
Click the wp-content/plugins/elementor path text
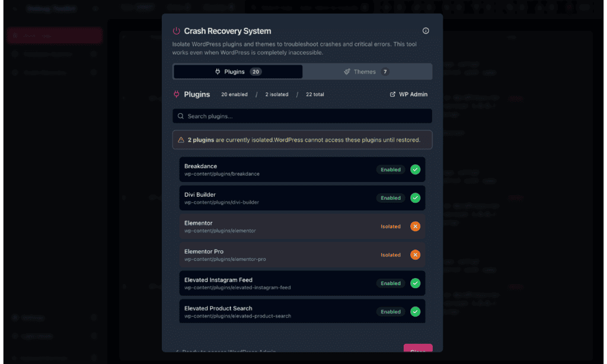coord(220,231)
